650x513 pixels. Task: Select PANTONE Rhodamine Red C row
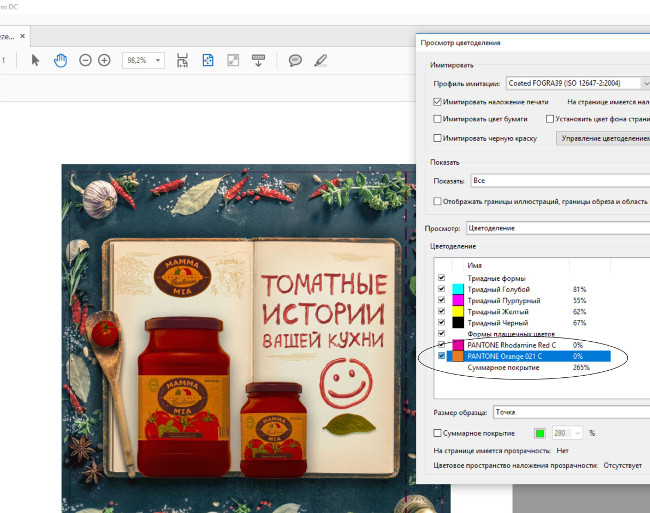(x=510, y=345)
